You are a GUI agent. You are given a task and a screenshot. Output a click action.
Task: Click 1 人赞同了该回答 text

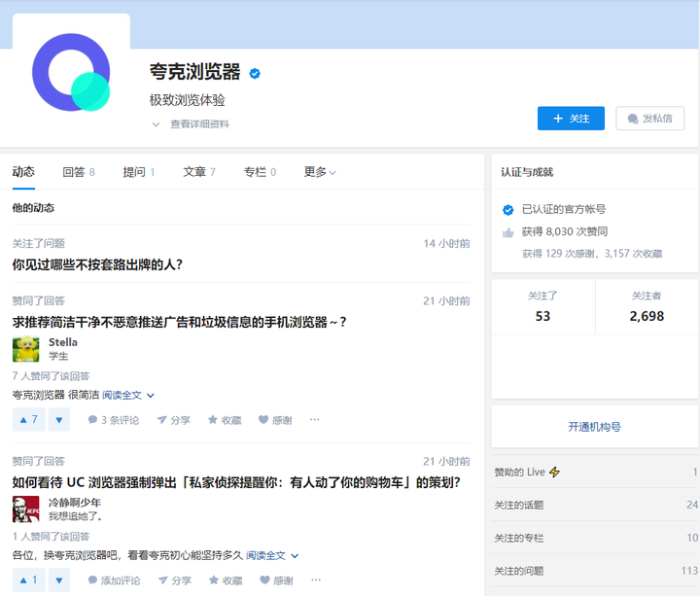click(x=51, y=536)
